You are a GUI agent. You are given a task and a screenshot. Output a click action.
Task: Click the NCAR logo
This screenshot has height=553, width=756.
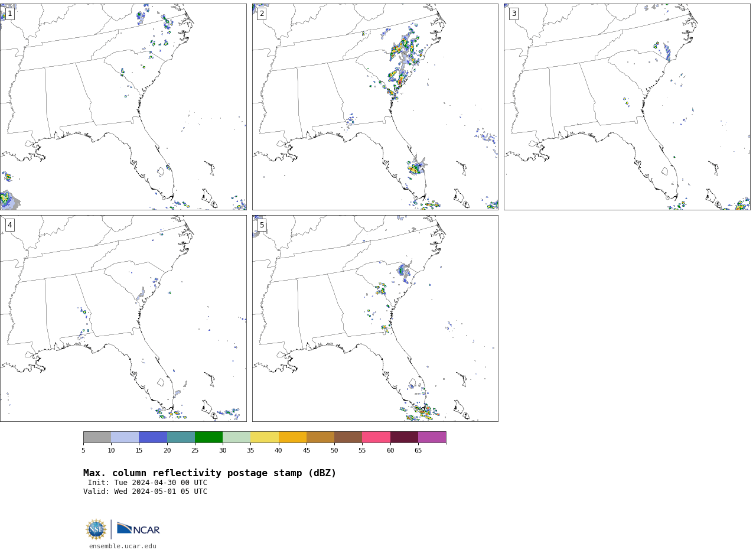pos(138,529)
